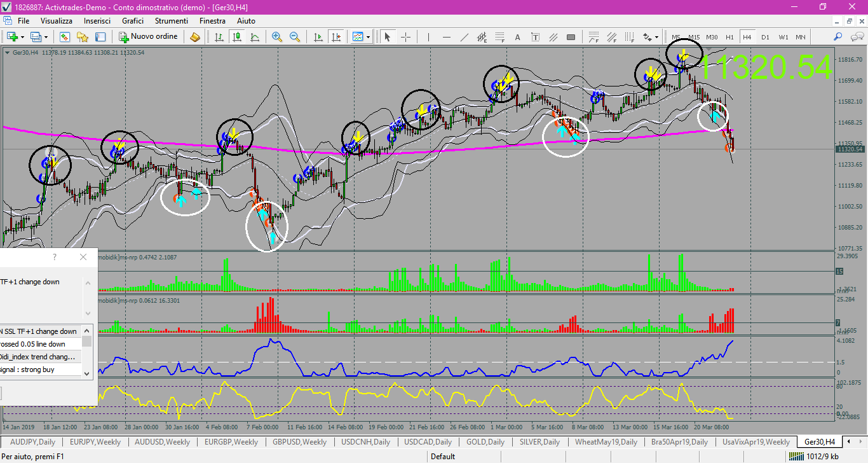Toggle the Navigator favorites star icon
This screenshot has height=463, width=868.
83,37
